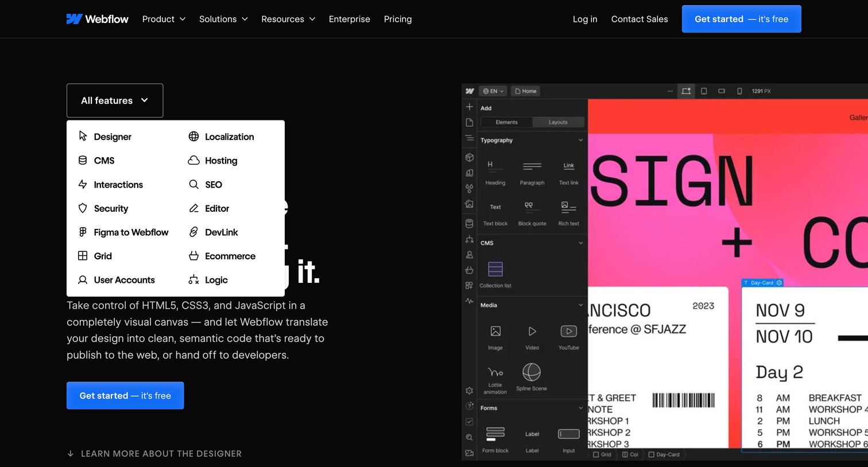
Task: Select the YouTube media element
Action: [569, 337]
